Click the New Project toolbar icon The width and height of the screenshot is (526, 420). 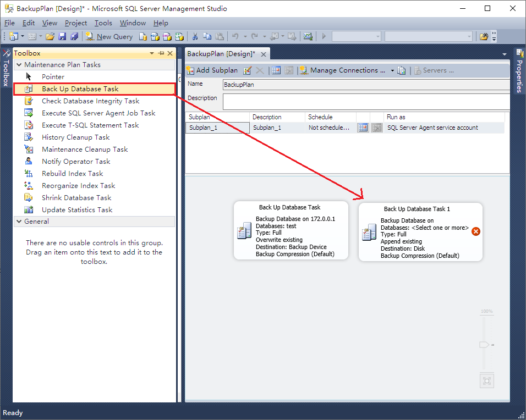(14, 36)
